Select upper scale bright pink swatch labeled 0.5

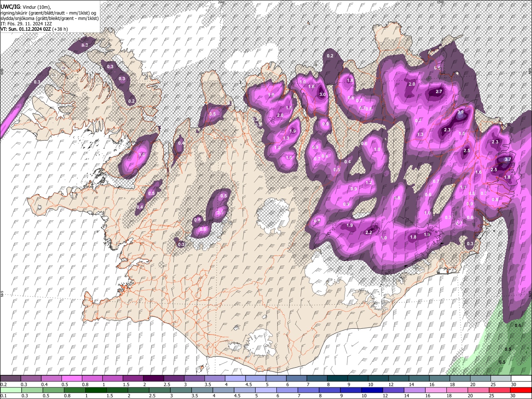point(71,379)
